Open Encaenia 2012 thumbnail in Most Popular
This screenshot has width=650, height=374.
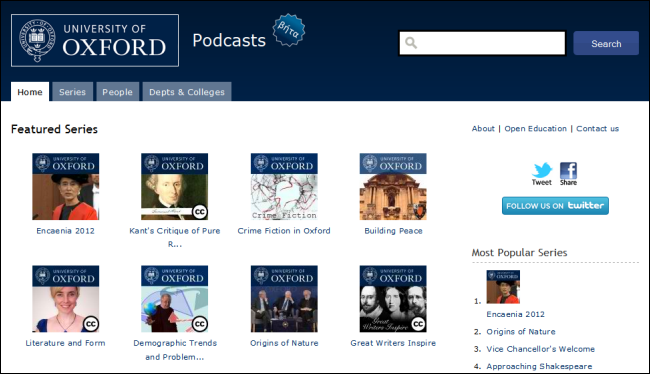pos(503,287)
